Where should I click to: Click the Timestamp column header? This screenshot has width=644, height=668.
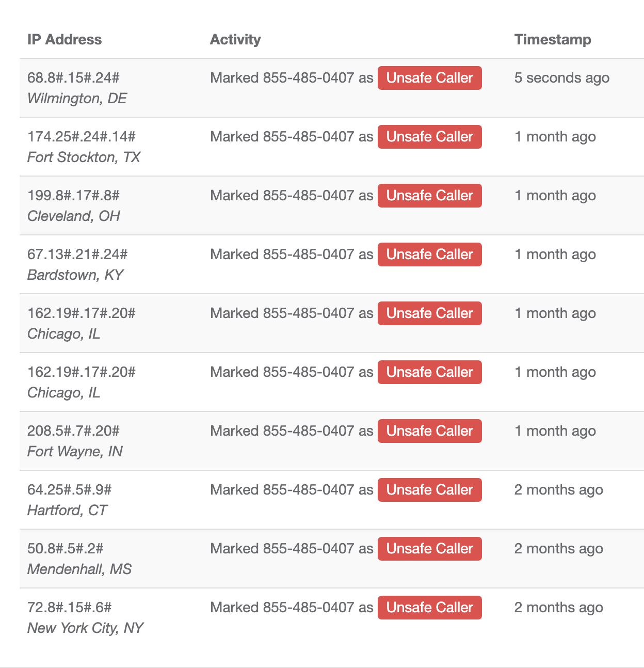[x=553, y=40]
